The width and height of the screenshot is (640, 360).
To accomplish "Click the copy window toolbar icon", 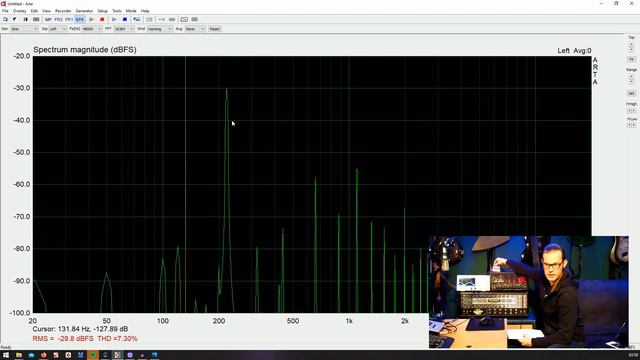I will pos(5,20).
